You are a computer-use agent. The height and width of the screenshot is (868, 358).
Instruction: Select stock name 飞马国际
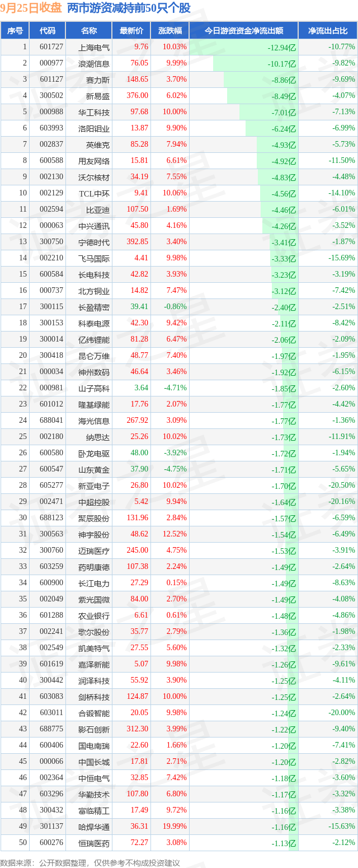[x=95, y=259]
